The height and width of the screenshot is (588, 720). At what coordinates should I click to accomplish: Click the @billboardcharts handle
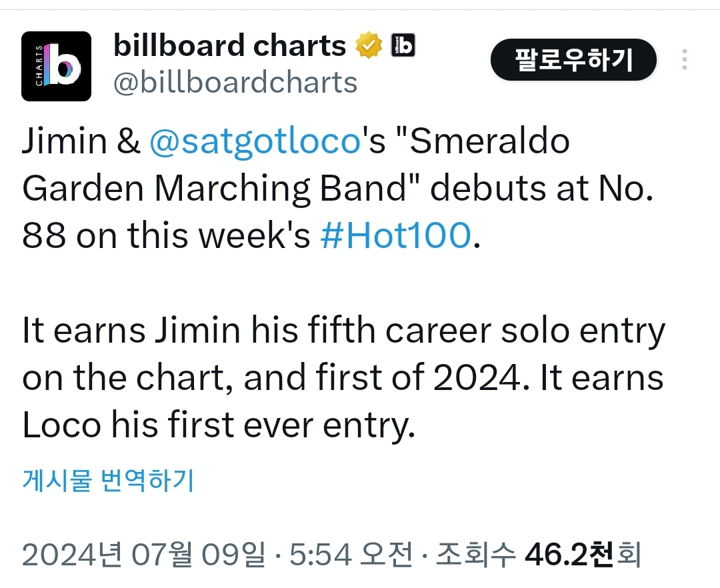coord(235,83)
